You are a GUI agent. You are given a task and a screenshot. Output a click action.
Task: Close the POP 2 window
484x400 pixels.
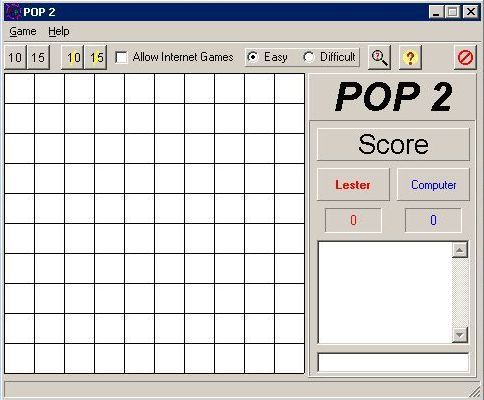tap(471, 12)
